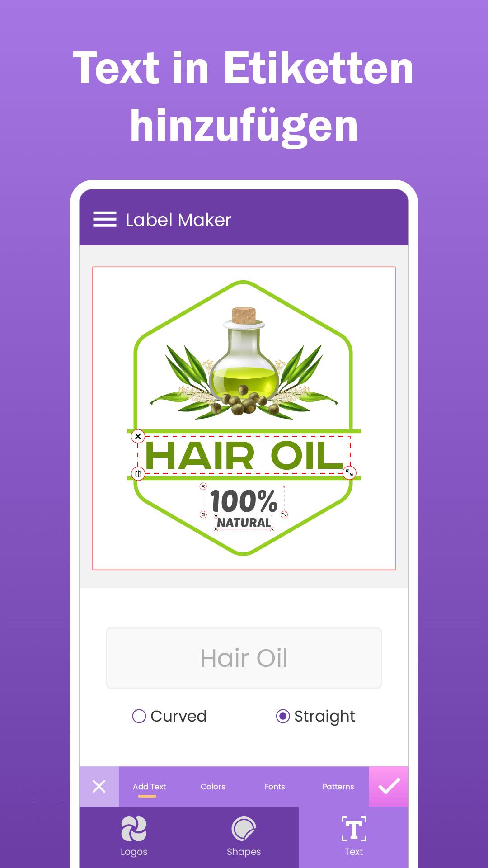Select the Curved text option

click(169, 716)
